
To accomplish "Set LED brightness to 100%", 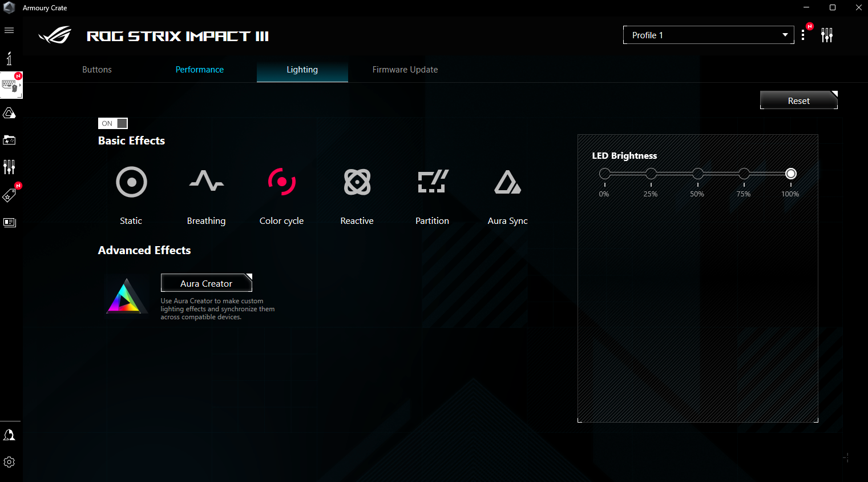I will pyautogui.click(x=791, y=174).
